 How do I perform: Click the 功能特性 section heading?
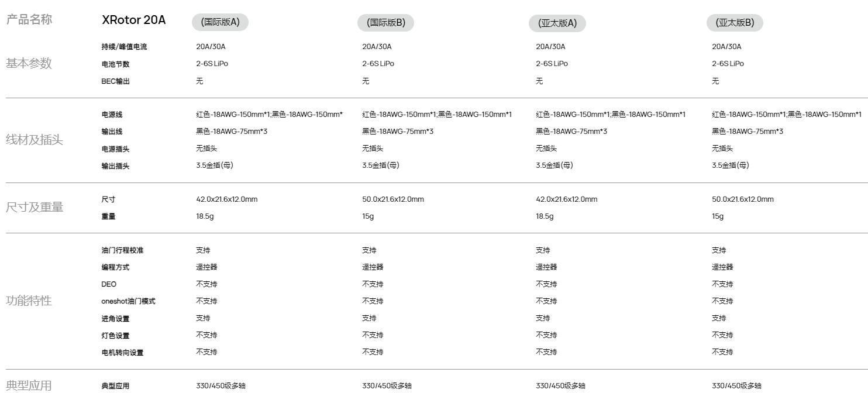coord(29,301)
